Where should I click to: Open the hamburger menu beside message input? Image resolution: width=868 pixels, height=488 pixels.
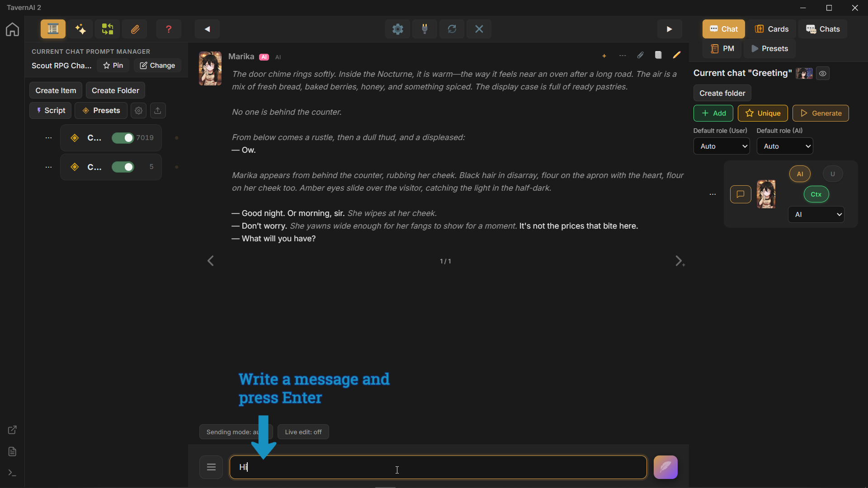[211, 467]
